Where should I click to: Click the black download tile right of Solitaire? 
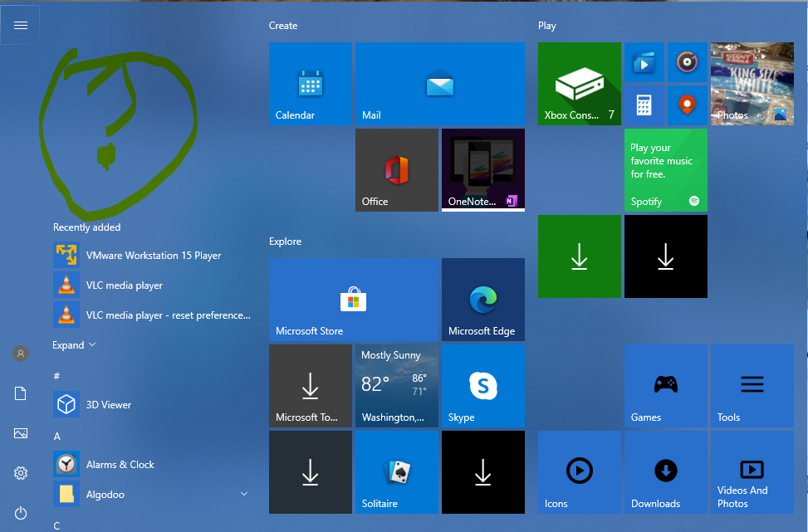point(483,472)
